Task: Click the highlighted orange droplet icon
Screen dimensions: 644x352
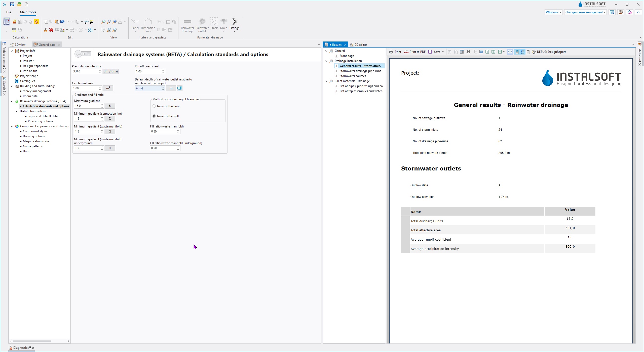Action: tap(36, 22)
